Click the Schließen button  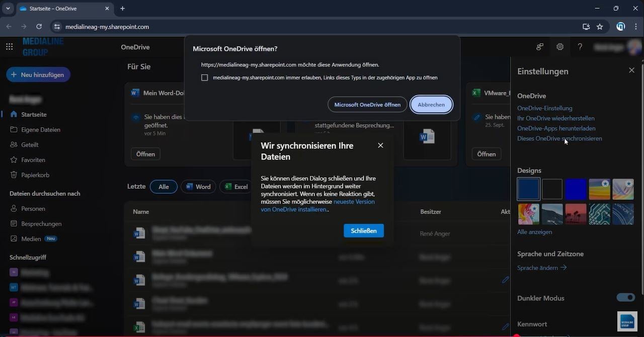point(364,231)
